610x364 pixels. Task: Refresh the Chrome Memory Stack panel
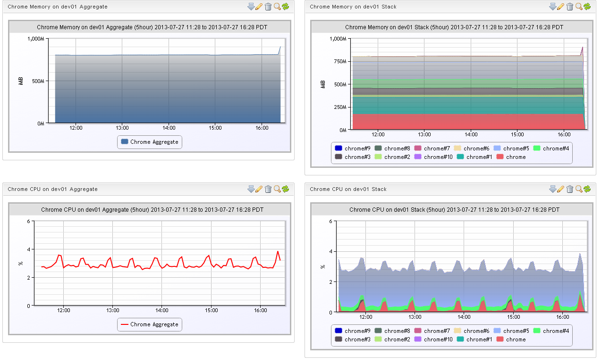pos(587,6)
